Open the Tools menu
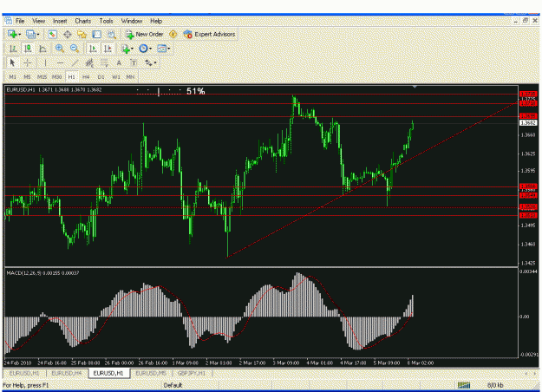 (106, 21)
